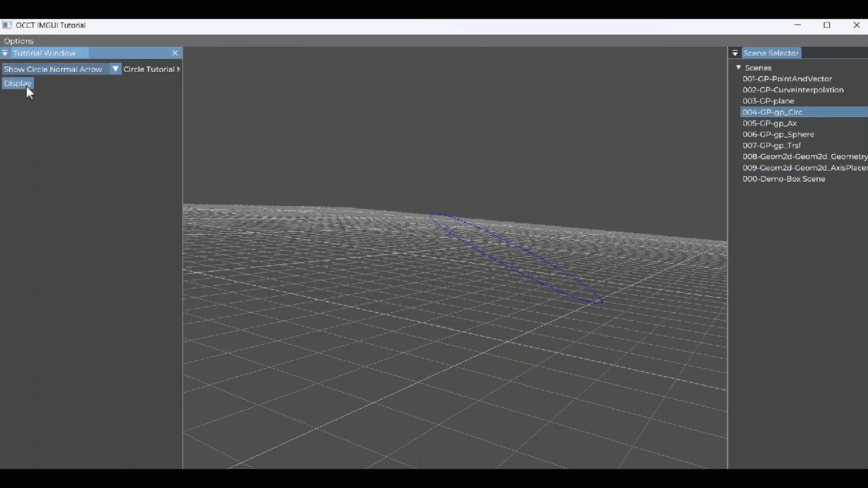Viewport: 868px width, 488px height.
Task: Minimize the OCCT IMGUI Tutorial window
Action: click(x=797, y=25)
